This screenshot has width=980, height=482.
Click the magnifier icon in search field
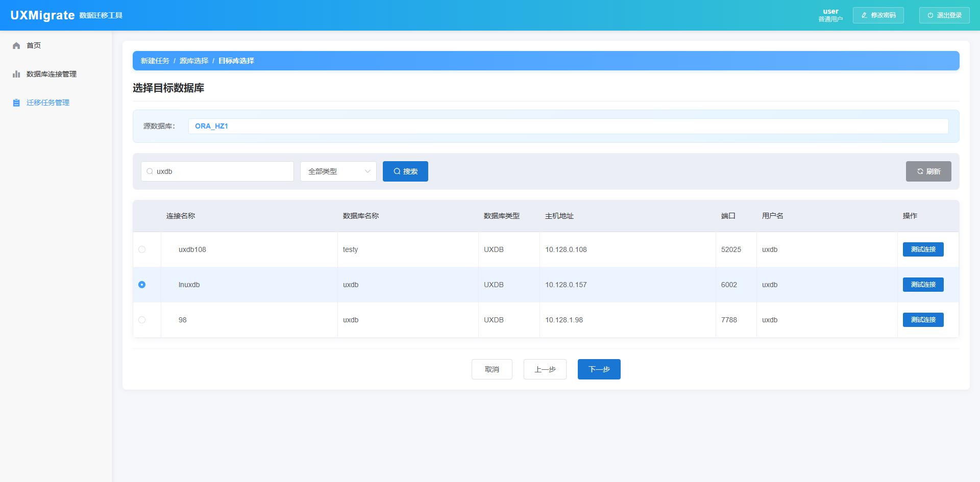point(150,172)
